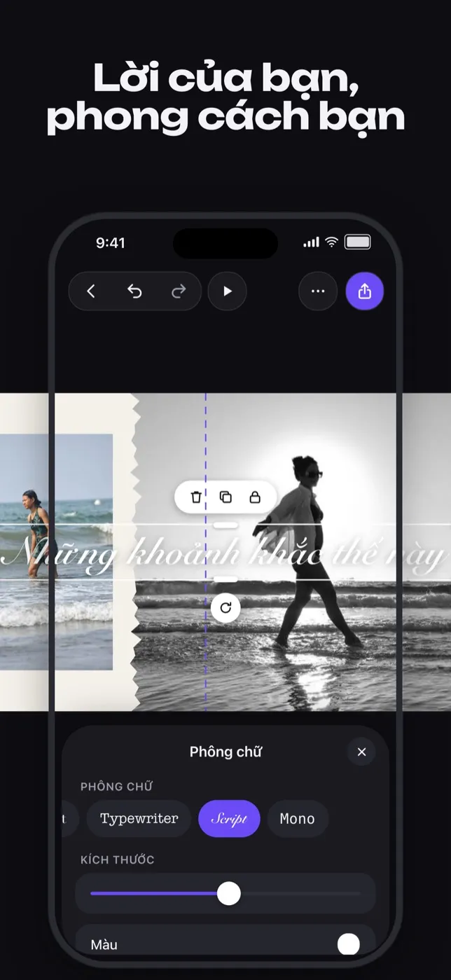Open the three-dots more options menu
451x980 pixels.
[x=318, y=291]
